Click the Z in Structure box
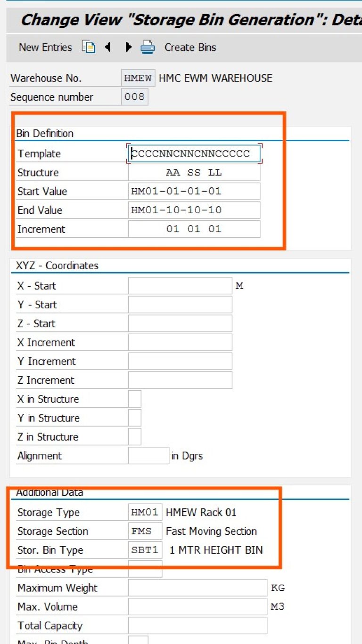 135,436
